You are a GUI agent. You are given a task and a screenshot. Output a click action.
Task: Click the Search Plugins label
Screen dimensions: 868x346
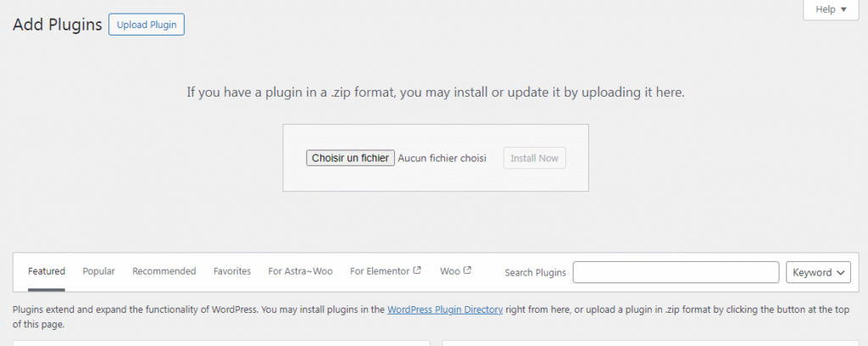click(535, 272)
